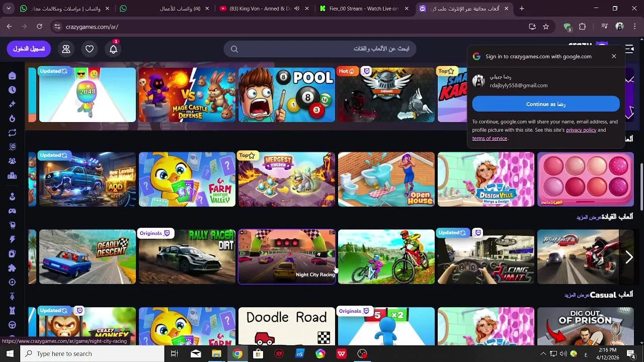Screen dimensions: 644x362
Task: Open site menu hamburger icon at top right
Action: (629, 49)
